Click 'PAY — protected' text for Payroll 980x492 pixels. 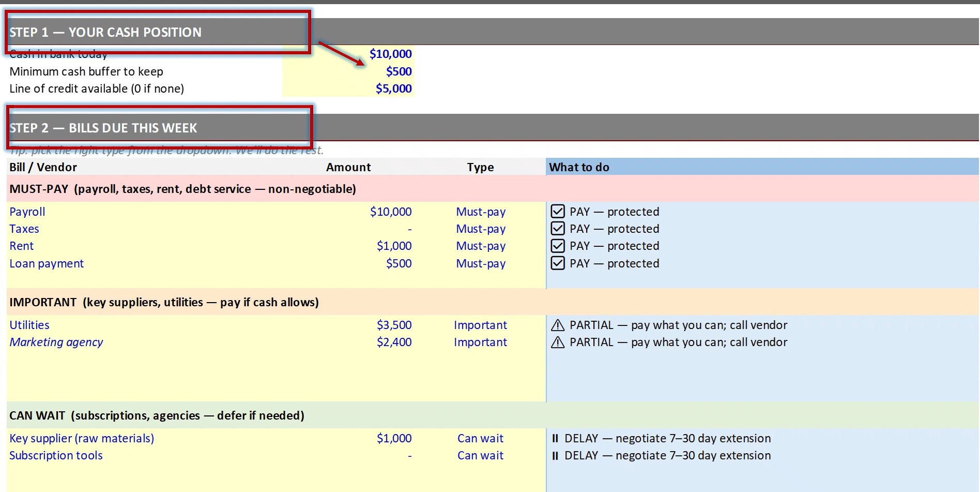click(x=615, y=212)
